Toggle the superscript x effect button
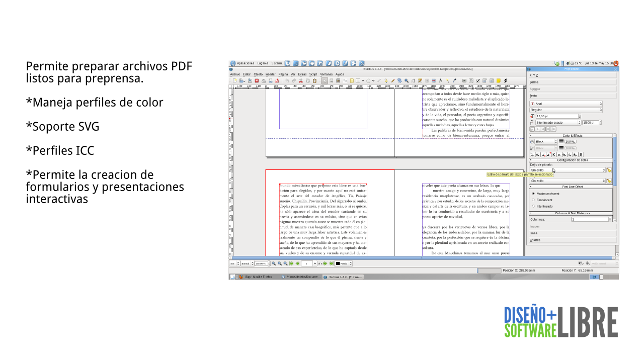 [x=549, y=155]
